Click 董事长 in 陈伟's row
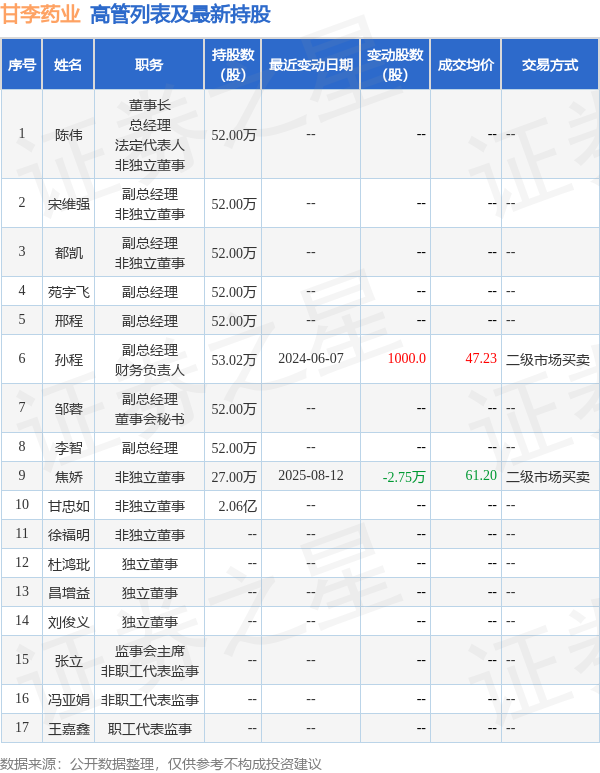Image resolution: width=600 pixels, height=773 pixels. click(149, 105)
